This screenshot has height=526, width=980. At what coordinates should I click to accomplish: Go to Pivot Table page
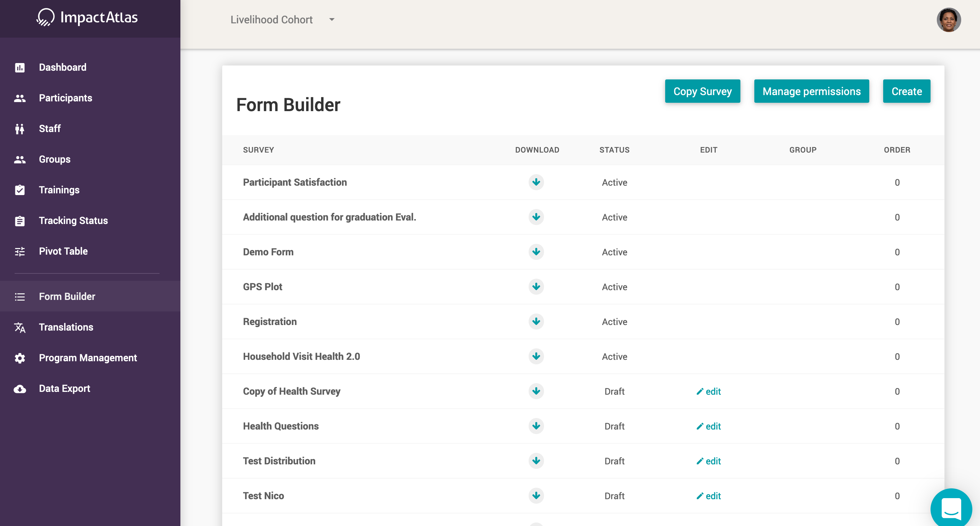[x=63, y=251]
